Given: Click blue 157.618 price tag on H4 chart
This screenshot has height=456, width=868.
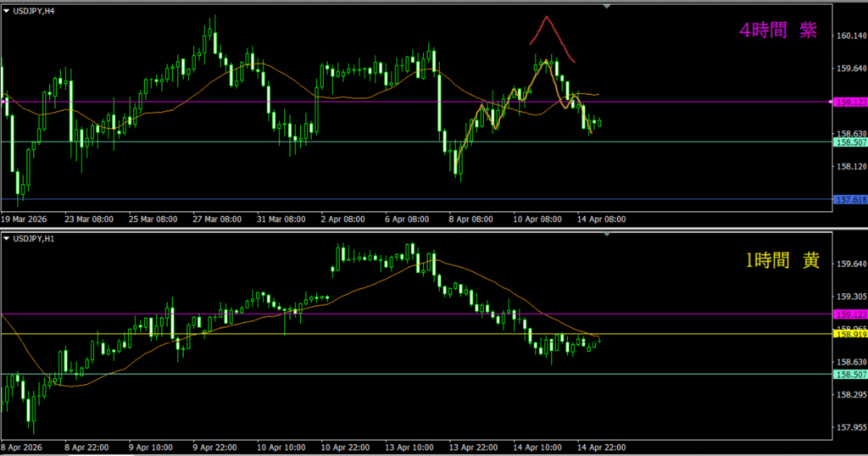Looking at the screenshot, I should 850,200.
